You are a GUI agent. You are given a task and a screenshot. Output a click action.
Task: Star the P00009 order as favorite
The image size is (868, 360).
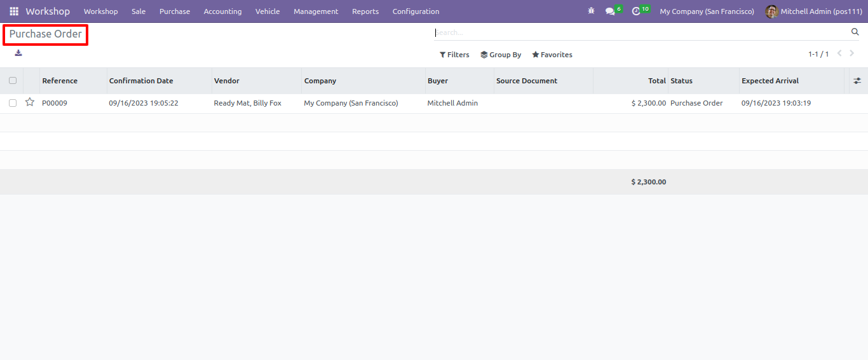(30, 102)
